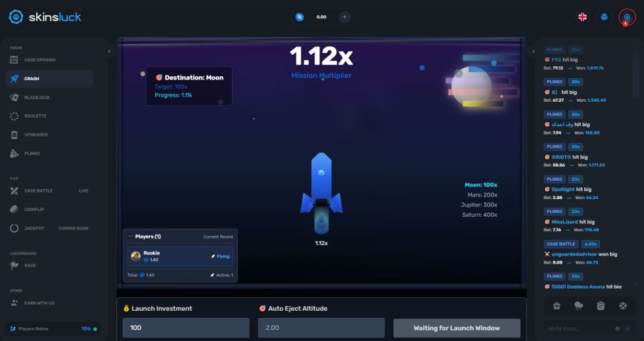
Task: Collapse the chat panel with chevron arrow
Action: pyautogui.click(x=534, y=51)
